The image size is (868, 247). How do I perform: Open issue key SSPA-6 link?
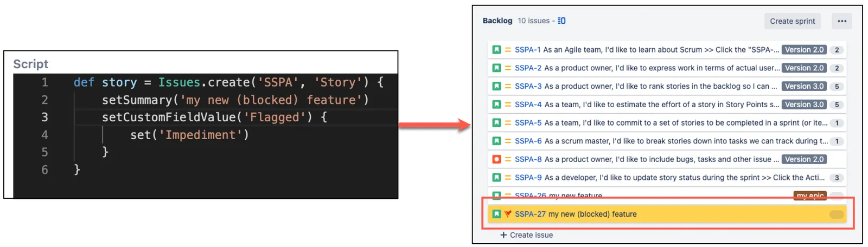(x=528, y=141)
